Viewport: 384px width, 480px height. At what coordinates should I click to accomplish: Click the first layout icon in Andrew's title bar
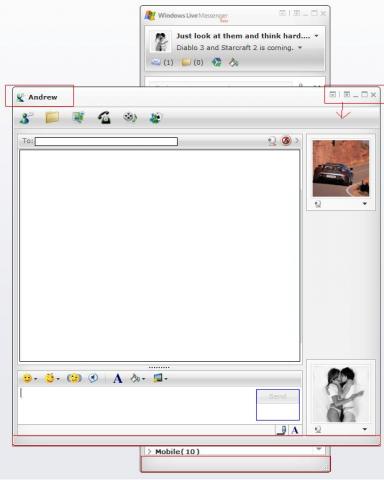click(x=332, y=94)
